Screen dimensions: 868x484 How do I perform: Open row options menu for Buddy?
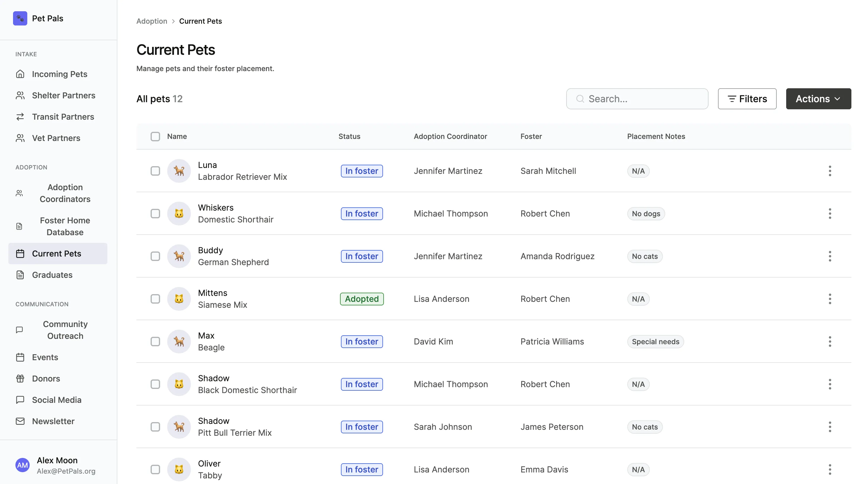coord(830,256)
